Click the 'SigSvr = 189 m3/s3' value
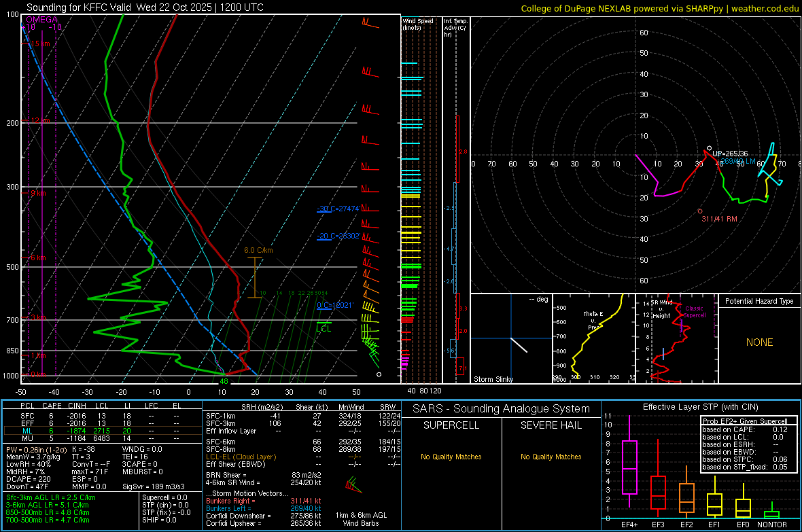The image size is (802, 532). point(154,486)
